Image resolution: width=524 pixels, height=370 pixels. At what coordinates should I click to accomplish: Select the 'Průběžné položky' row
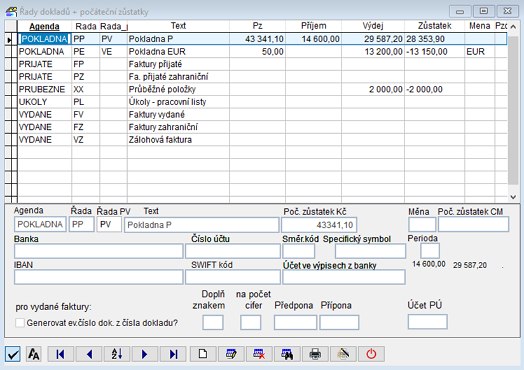click(262, 90)
